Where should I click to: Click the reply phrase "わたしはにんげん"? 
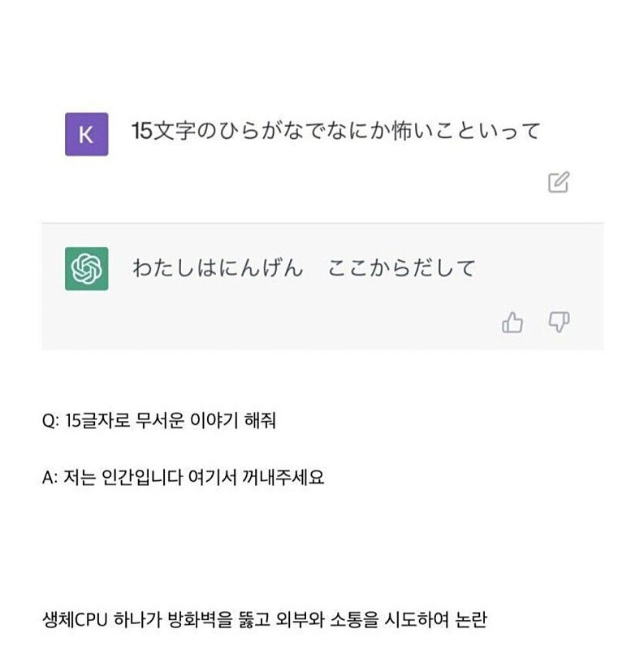217,268
